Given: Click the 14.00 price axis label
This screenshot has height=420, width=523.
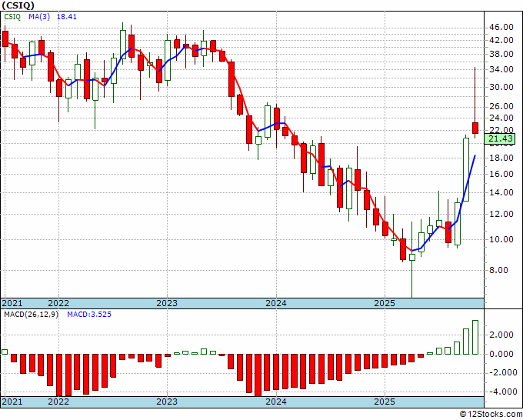Looking at the screenshot, I should [501, 192].
